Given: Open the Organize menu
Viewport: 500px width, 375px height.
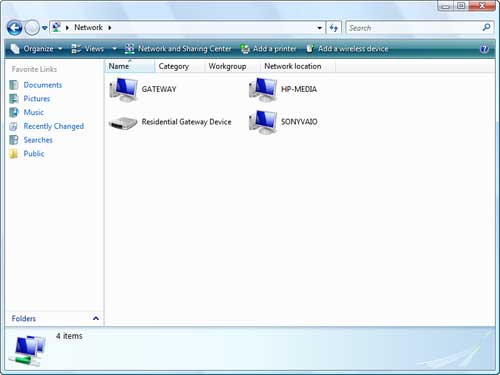Looking at the screenshot, I should pyautogui.click(x=37, y=49).
